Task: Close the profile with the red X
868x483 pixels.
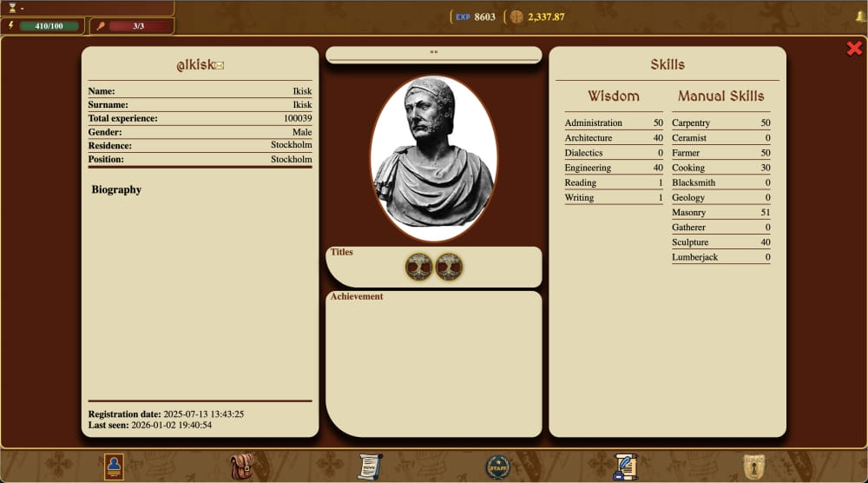Action: [x=854, y=49]
